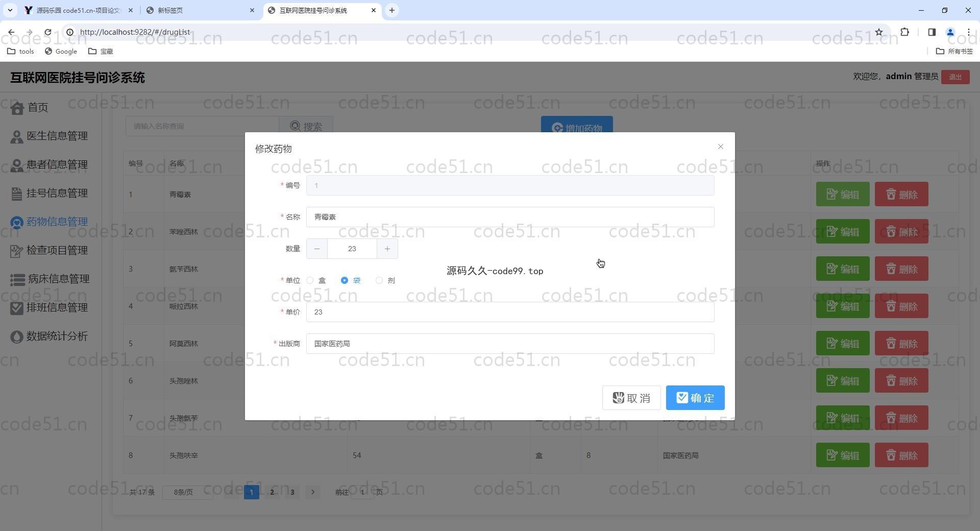Click 删除 for row 7 头孢氨苄
The height and width of the screenshot is (531, 980).
coord(901,418)
